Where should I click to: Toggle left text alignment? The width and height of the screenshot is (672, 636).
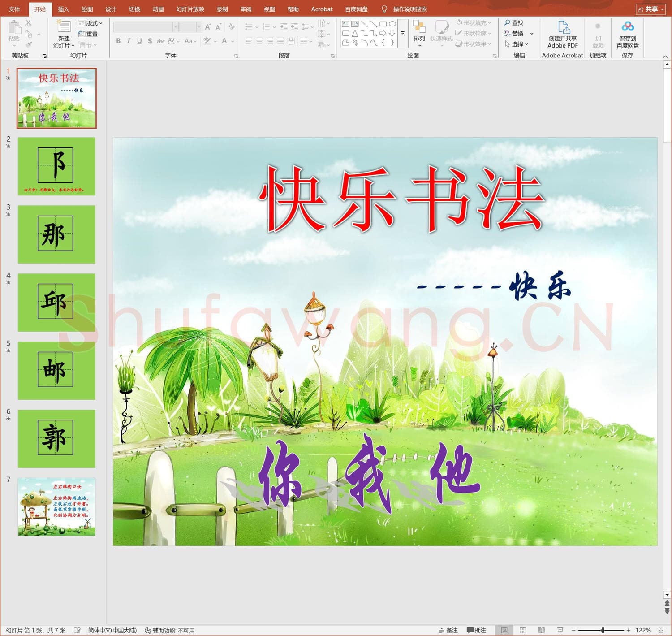[x=249, y=41]
